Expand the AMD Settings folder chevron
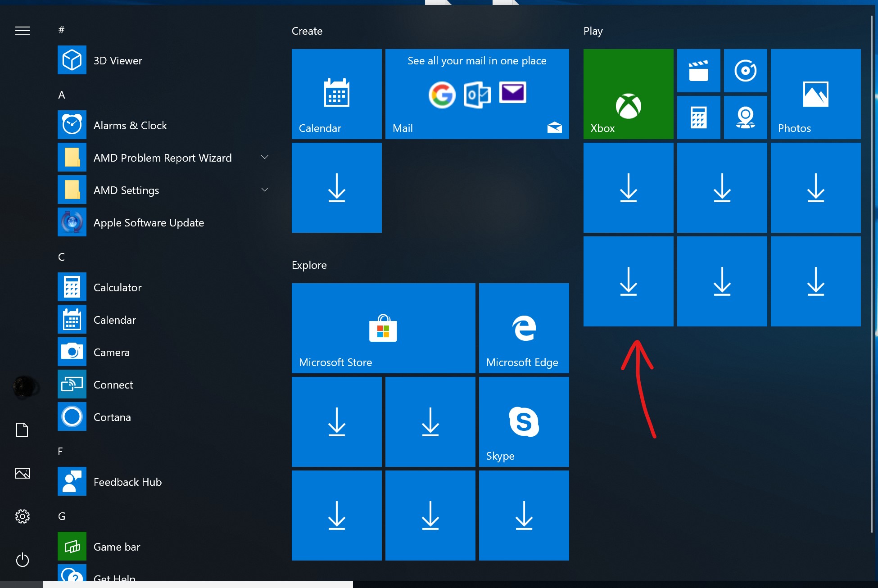This screenshot has width=878, height=588. point(265,190)
